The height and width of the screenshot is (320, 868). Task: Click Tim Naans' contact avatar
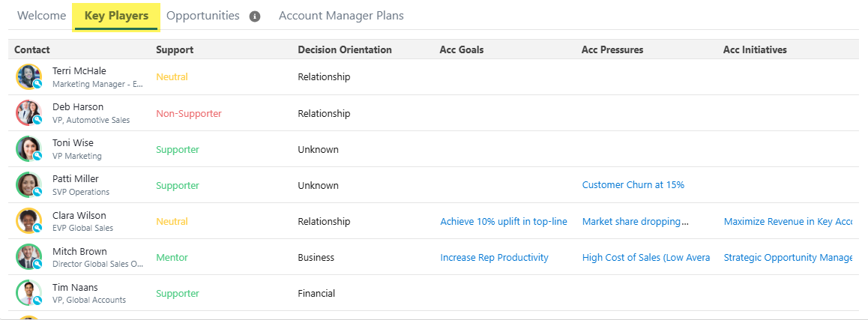click(28, 293)
